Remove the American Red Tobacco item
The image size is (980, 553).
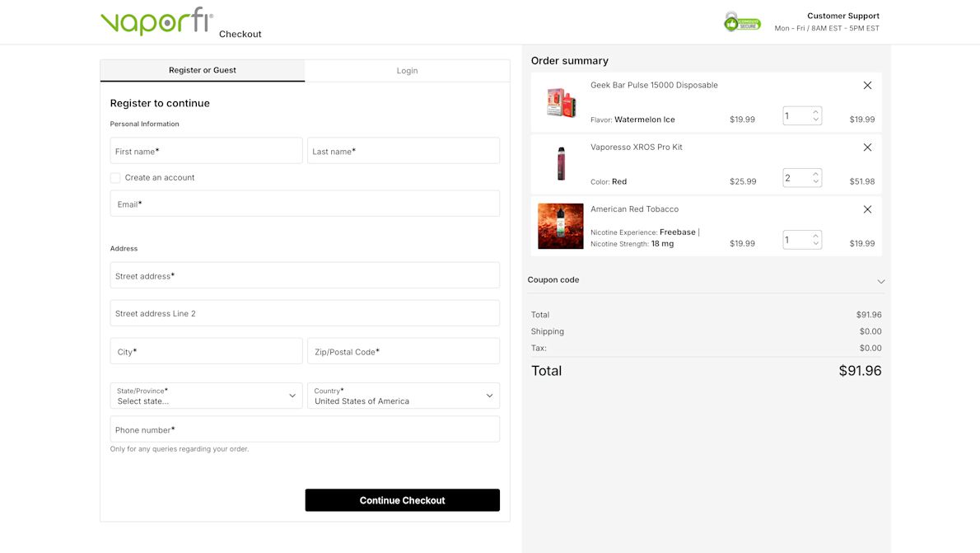867,209
